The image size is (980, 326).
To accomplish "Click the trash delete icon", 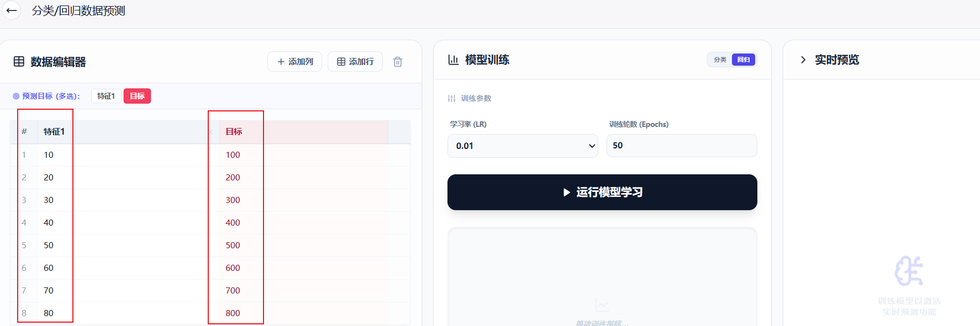I will (x=397, y=62).
